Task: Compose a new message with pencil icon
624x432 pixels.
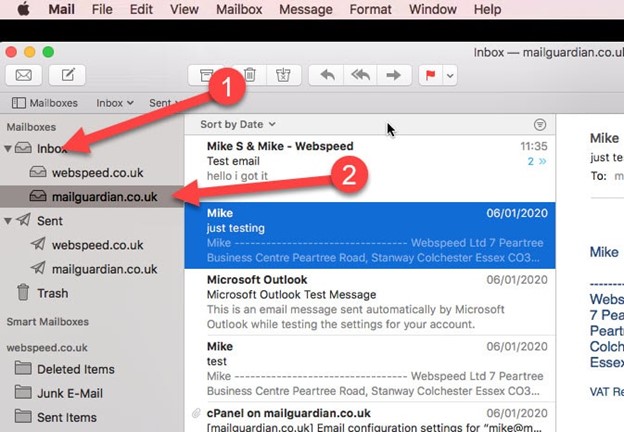Action: tap(67, 75)
